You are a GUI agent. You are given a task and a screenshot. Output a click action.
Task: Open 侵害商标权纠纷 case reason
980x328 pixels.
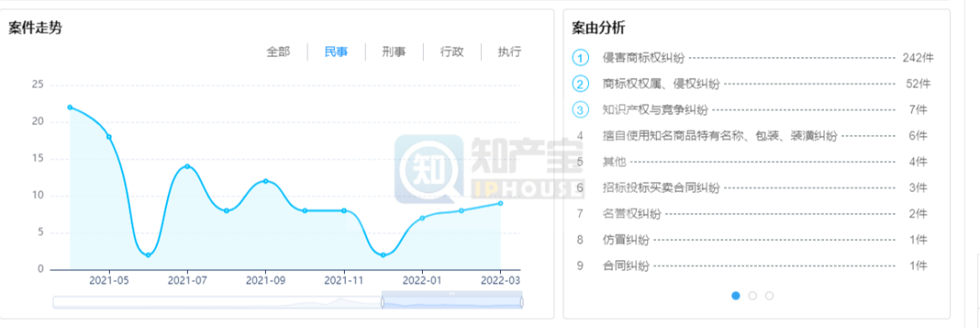[643, 58]
